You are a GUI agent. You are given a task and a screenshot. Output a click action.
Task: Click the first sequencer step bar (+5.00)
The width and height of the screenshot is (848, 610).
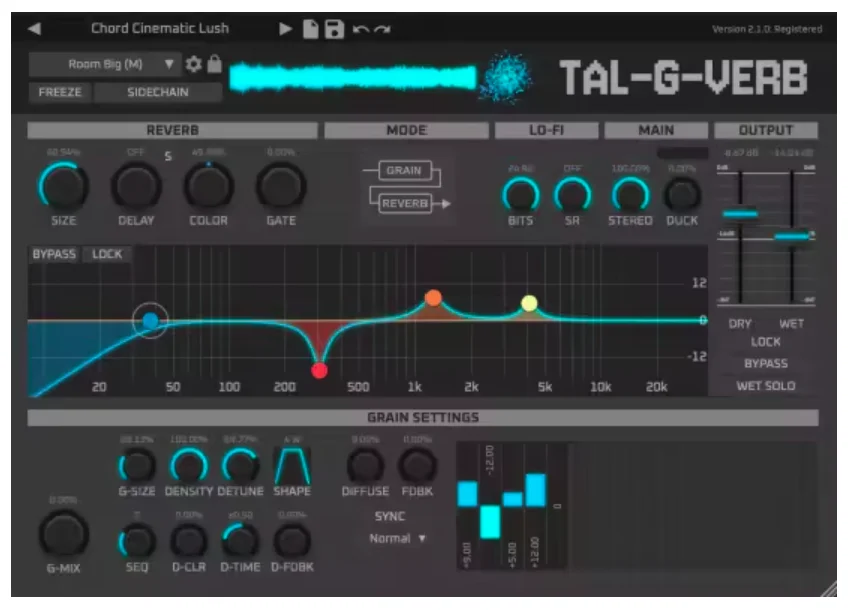[467, 494]
